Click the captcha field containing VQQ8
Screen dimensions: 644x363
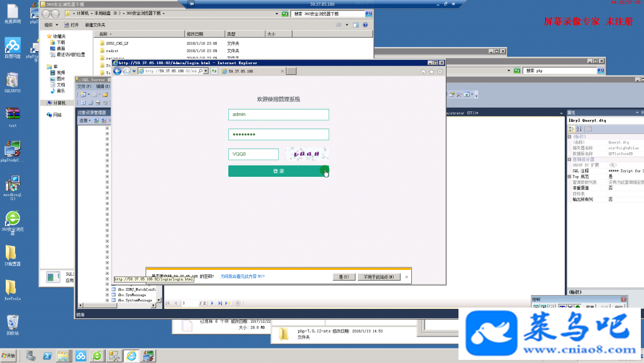pyautogui.click(x=253, y=154)
